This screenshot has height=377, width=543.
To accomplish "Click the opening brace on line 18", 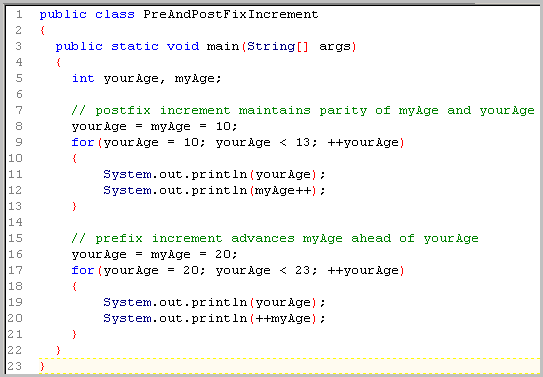I will pos(74,286).
